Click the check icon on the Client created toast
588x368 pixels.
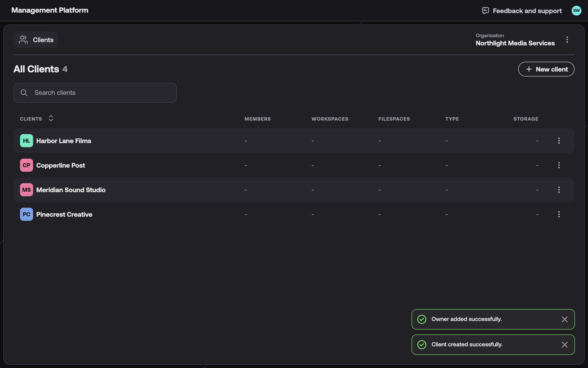[422, 345]
